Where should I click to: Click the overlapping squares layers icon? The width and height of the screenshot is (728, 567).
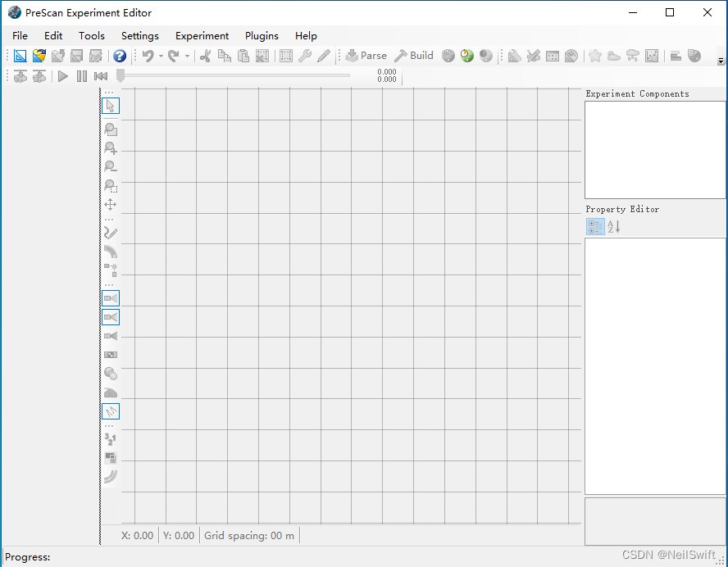pos(111,458)
